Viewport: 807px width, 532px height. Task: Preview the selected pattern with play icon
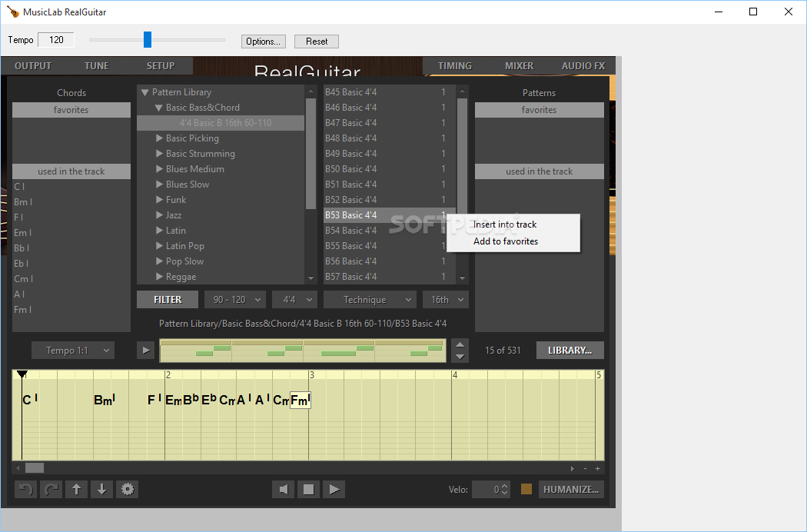point(146,351)
